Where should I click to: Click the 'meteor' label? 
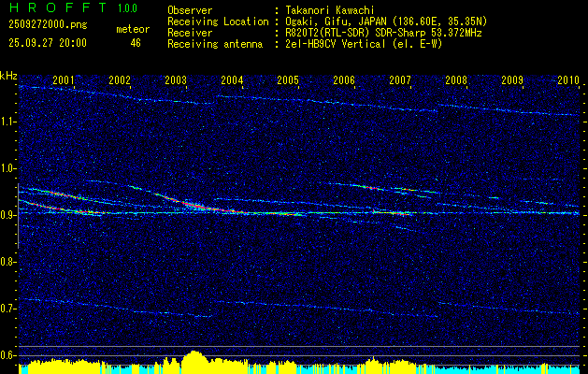133,29
